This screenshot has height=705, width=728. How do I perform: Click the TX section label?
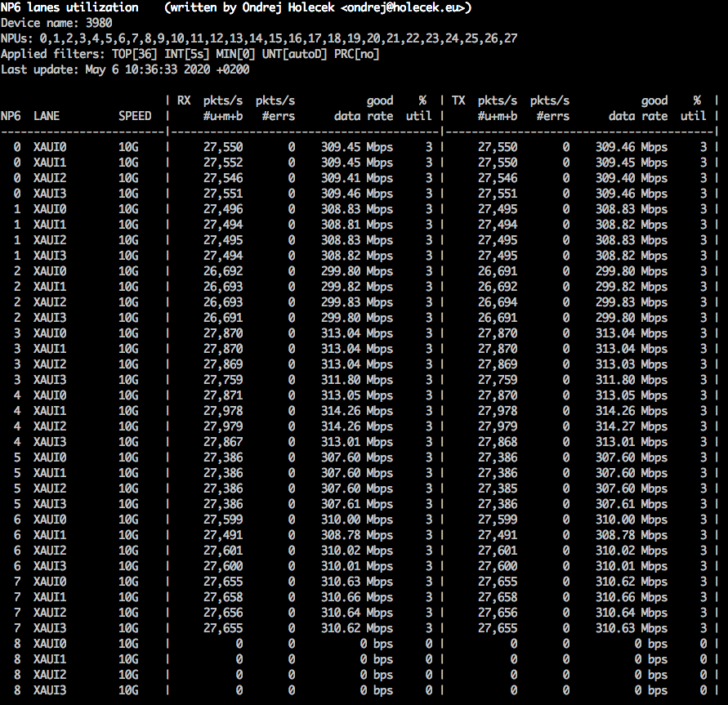click(x=458, y=100)
